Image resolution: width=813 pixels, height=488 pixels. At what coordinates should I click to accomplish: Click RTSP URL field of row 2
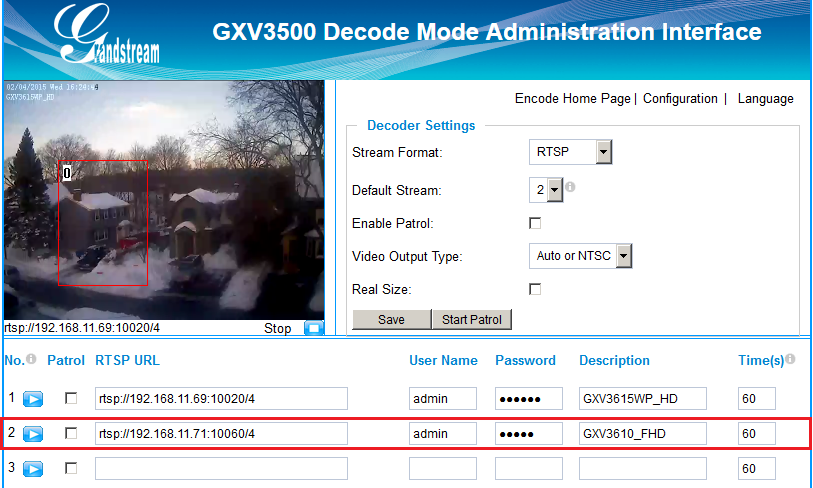click(x=221, y=434)
